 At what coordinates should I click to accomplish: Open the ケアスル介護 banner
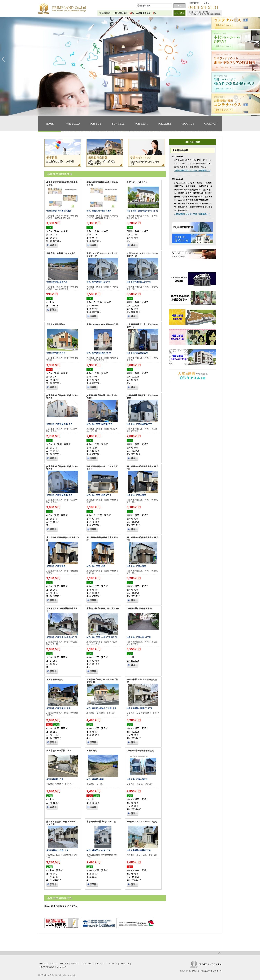pos(192,375)
